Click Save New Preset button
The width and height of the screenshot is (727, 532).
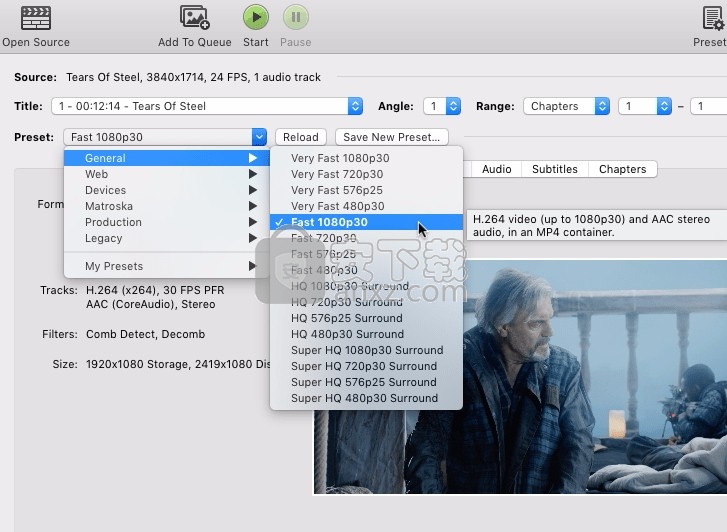(392, 137)
